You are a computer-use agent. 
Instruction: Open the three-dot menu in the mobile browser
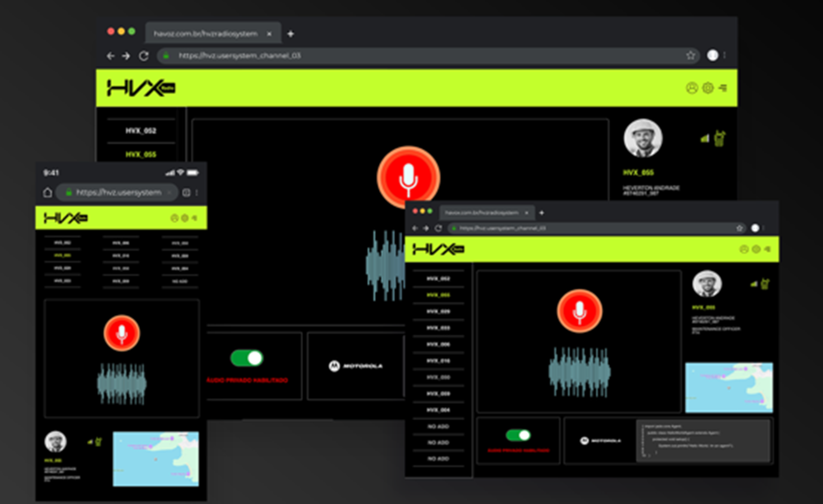click(197, 192)
